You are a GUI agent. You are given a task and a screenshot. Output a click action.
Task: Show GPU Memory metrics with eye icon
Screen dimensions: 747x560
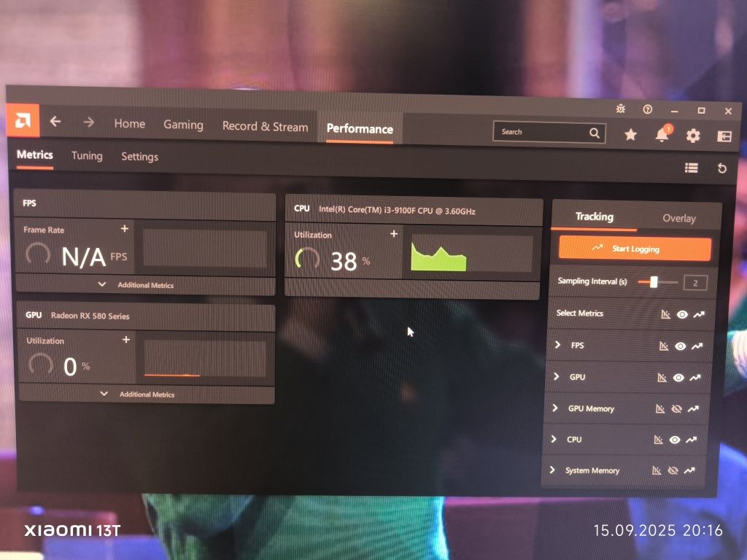pyautogui.click(x=676, y=408)
